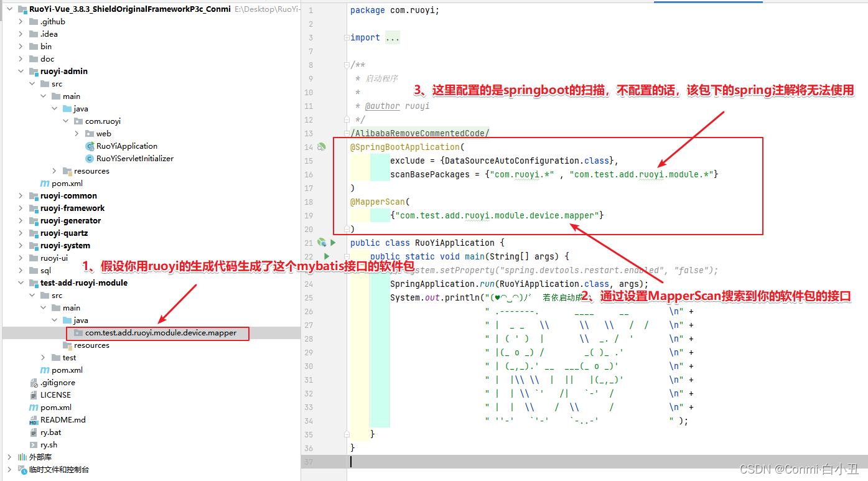Expand the .github folder

pos(21,21)
